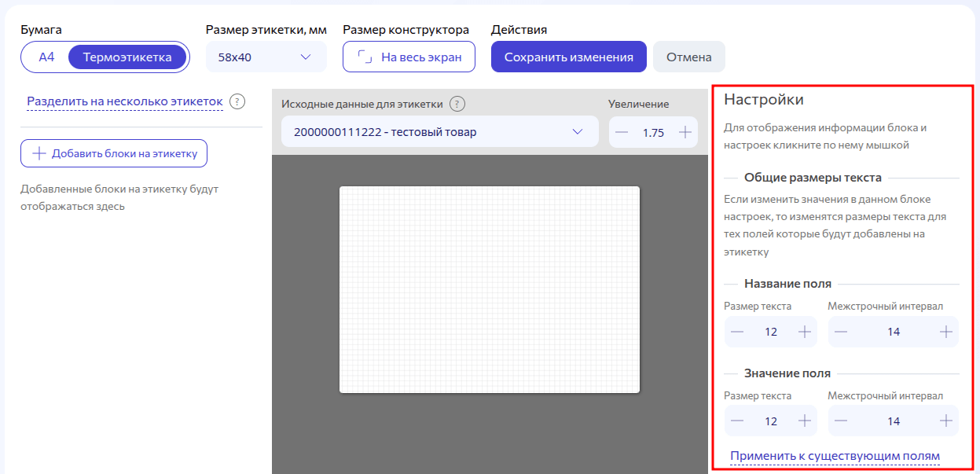Decrease Значение поля line spacing with minus
This screenshot has width=980, height=474.
click(841, 421)
